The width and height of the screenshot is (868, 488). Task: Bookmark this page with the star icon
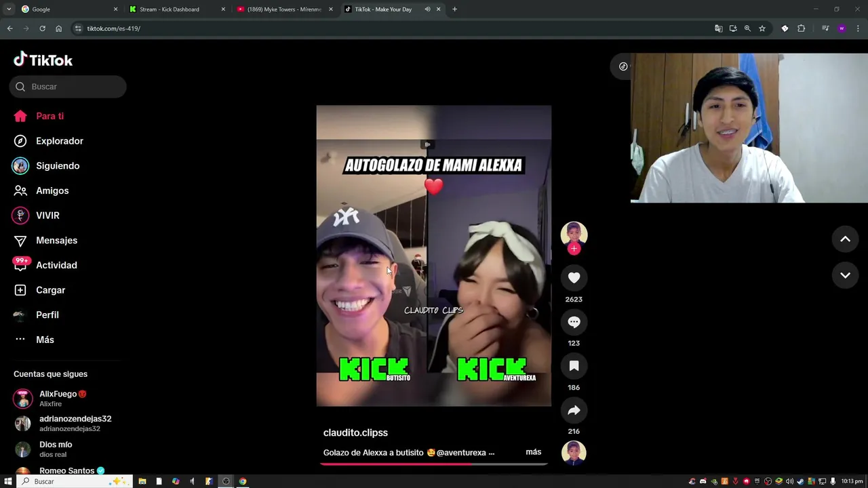click(762, 28)
